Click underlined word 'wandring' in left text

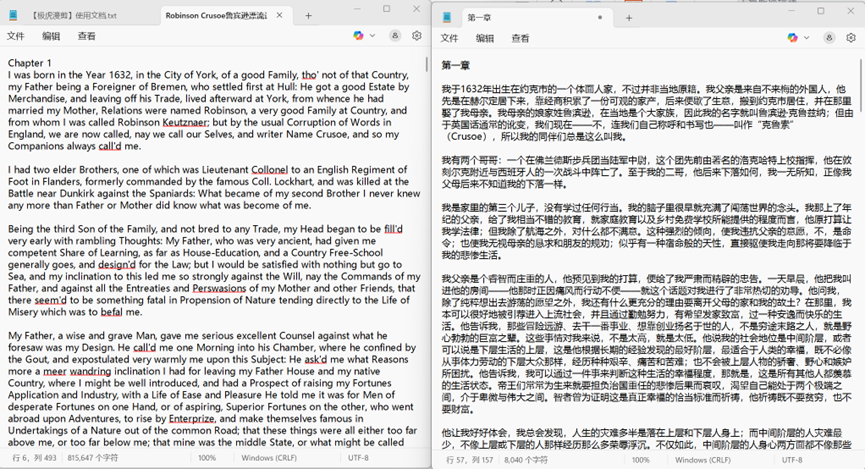tap(90, 371)
